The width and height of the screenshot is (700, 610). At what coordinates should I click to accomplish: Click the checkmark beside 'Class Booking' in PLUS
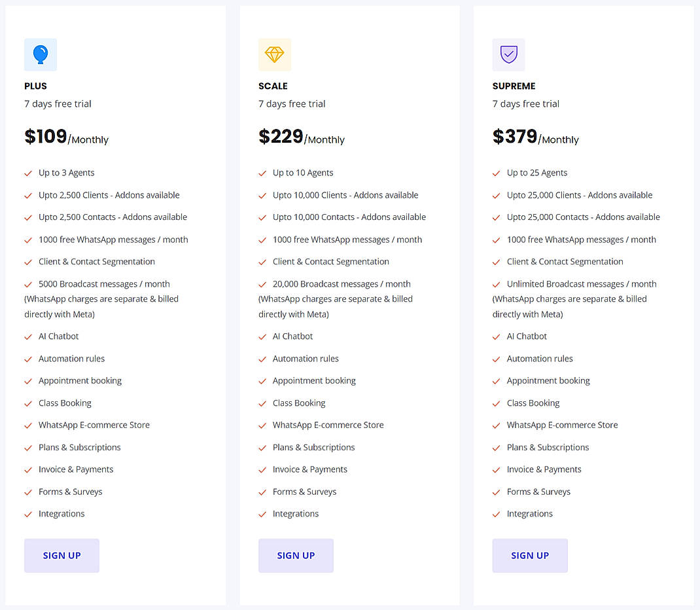27,403
